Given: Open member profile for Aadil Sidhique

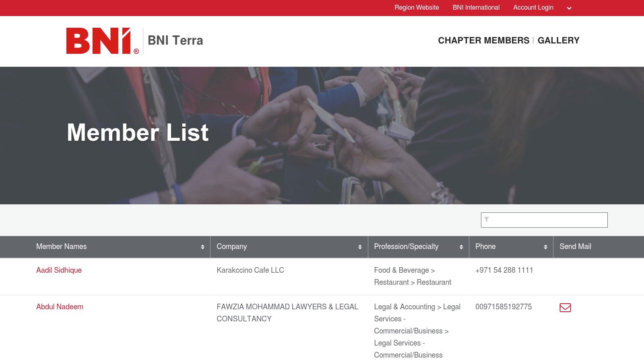Looking at the screenshot, I should coord(59,270).
